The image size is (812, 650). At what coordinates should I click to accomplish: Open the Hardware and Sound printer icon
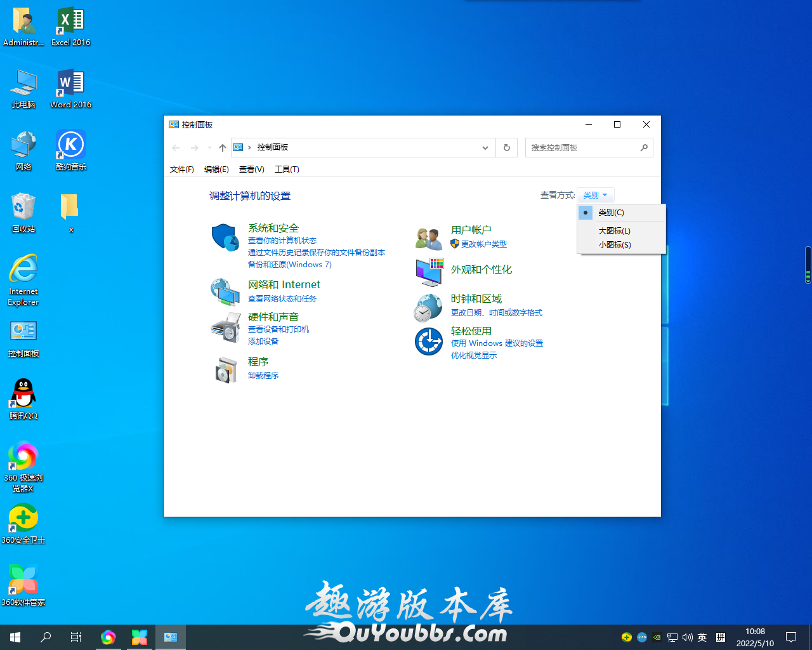pos(225,328)
